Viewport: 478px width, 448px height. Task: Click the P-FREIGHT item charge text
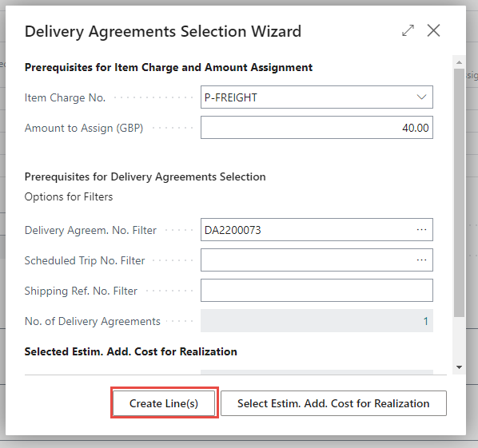[231, 97]
